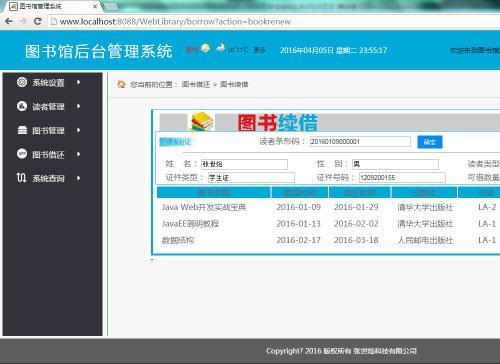Expand arrow next to 读者管理
The image size is (500, 364).
(79, 106)
